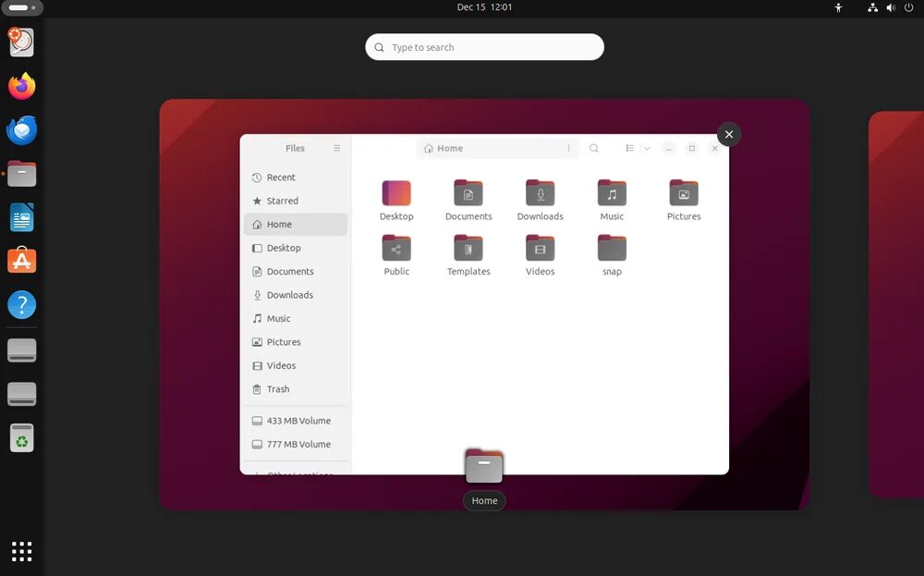924x576 pixels.
Task: Launch Firefox from the dock
Action: pyautogui.click(x=22, y=86)
